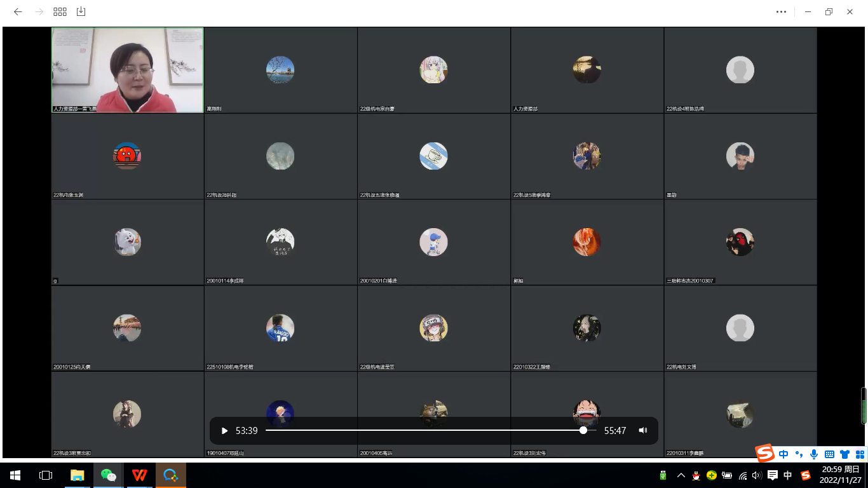Open File Explorer from the taskbar
The height and width of the screenshot is (488, 868).
(x=78, y=475)
